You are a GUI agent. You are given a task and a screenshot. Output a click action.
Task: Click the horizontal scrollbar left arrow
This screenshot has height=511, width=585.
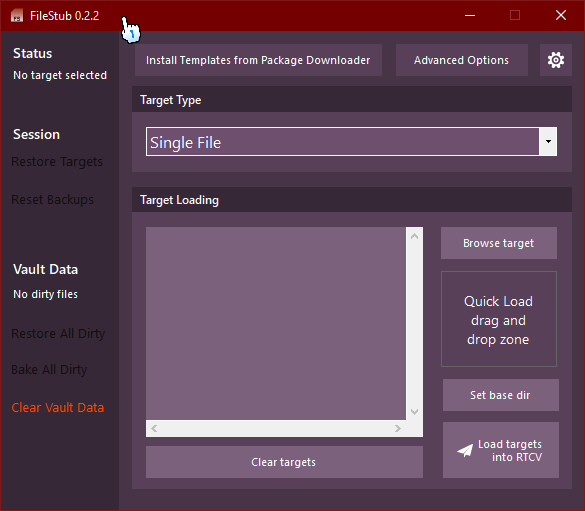point(154,429)
